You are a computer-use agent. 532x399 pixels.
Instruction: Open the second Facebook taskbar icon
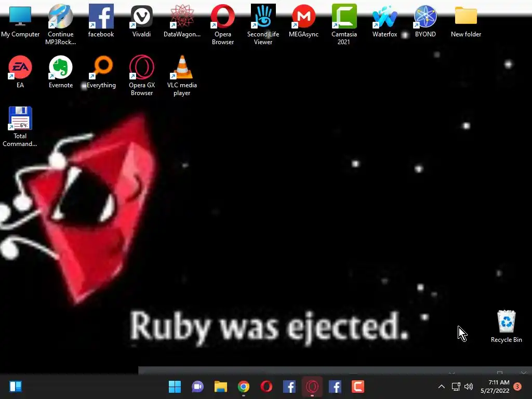[x=335, y=387]
